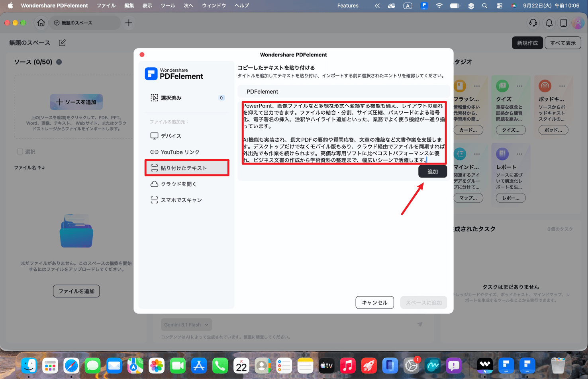This screenshot has width=588, height=379.
Task: Open the ヘルプ menu
Action: tap(242, 6)
